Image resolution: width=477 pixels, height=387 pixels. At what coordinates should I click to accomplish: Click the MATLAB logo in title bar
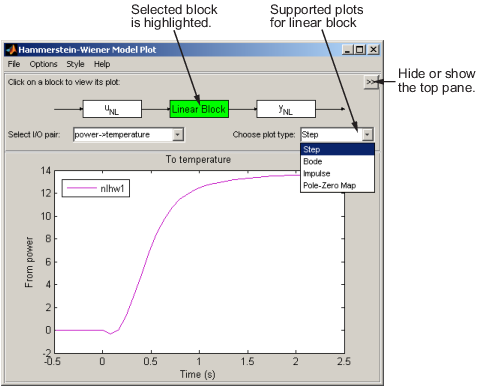tap(11, 50)
